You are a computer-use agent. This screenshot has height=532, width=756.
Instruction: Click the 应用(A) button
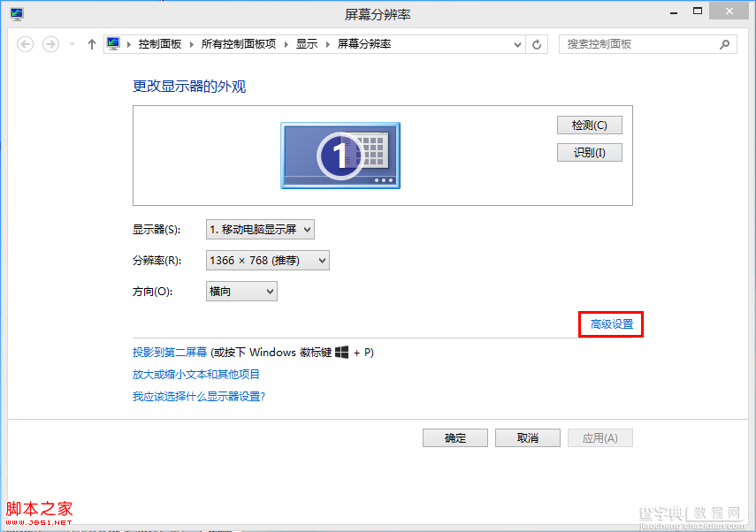pos(599,438)
